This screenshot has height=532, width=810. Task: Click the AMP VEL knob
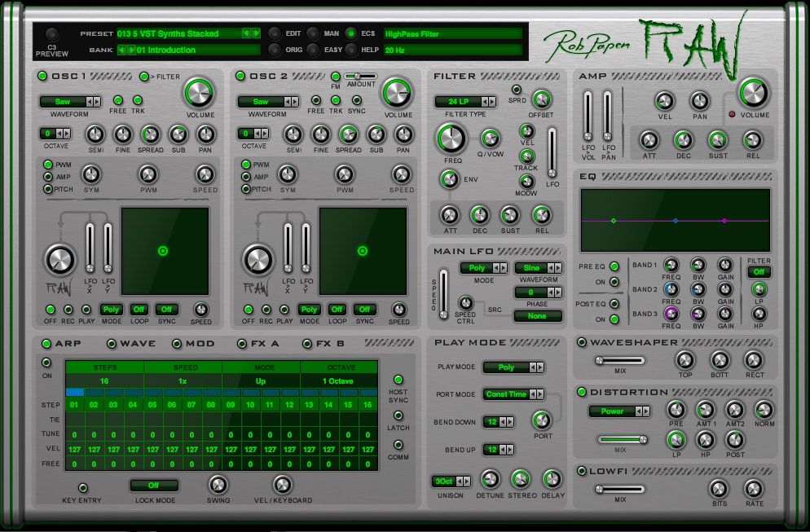(665, 101)
